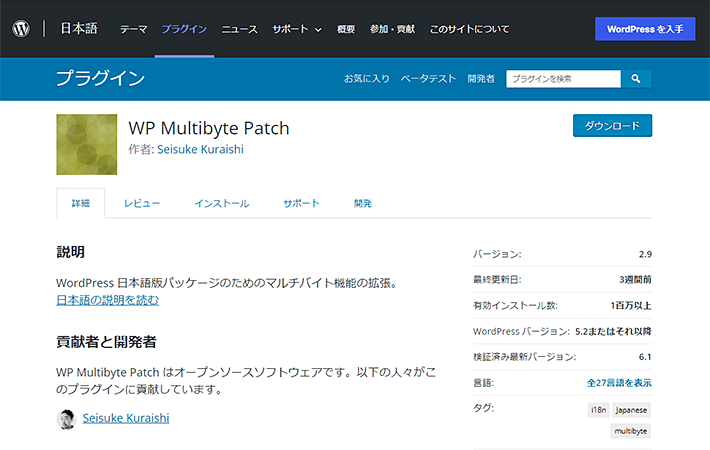
Task: Click 全27言語を表示 link
Action: pos(619,383)
